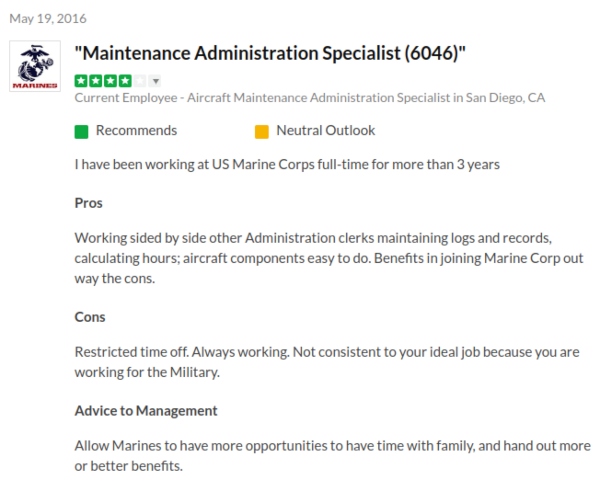
Task: Click the Current Employee job title line
Action: [x=310, y=98]
